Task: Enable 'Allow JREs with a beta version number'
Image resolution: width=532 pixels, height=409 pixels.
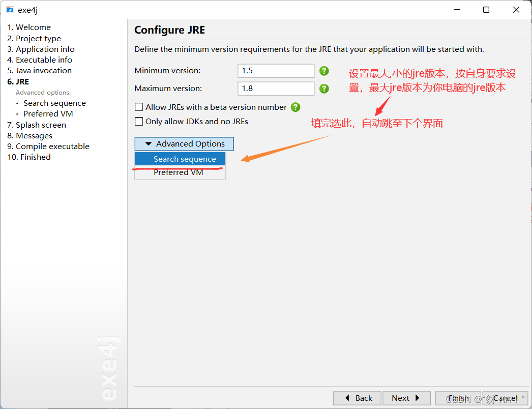Action: 139,107
